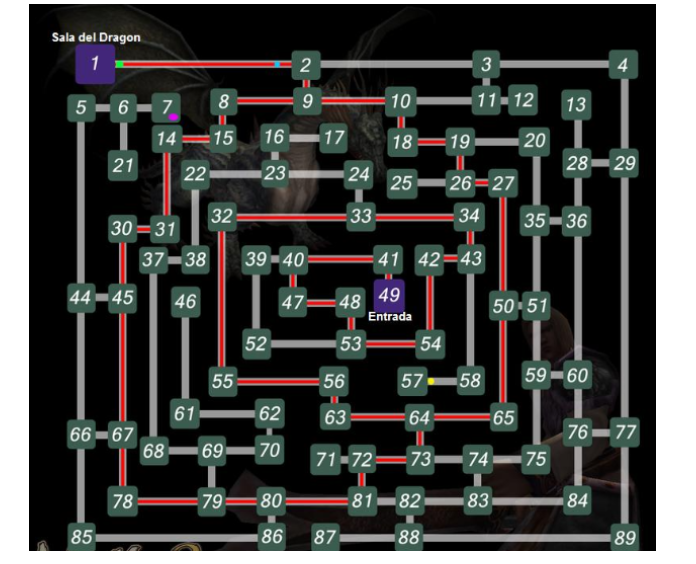The image size is (696, 564).
Task: Click the blue marker left of room 2
Action: point(278,65)
